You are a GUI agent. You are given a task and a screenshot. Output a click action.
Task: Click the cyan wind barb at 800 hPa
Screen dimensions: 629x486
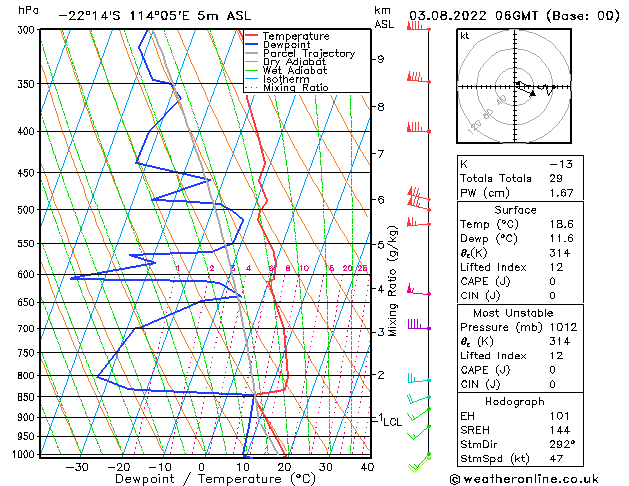point(419,378)
